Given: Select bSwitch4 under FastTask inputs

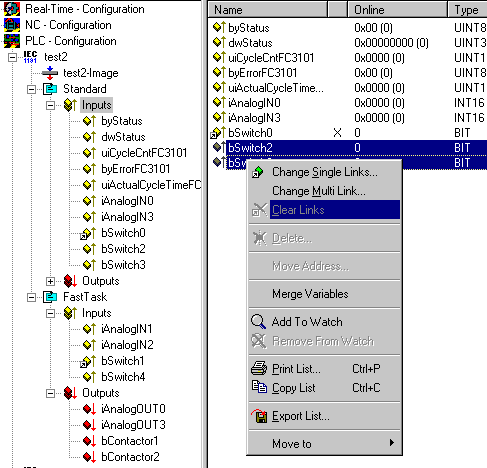Looking at the screenshot, I should click(x=123, y=377).
